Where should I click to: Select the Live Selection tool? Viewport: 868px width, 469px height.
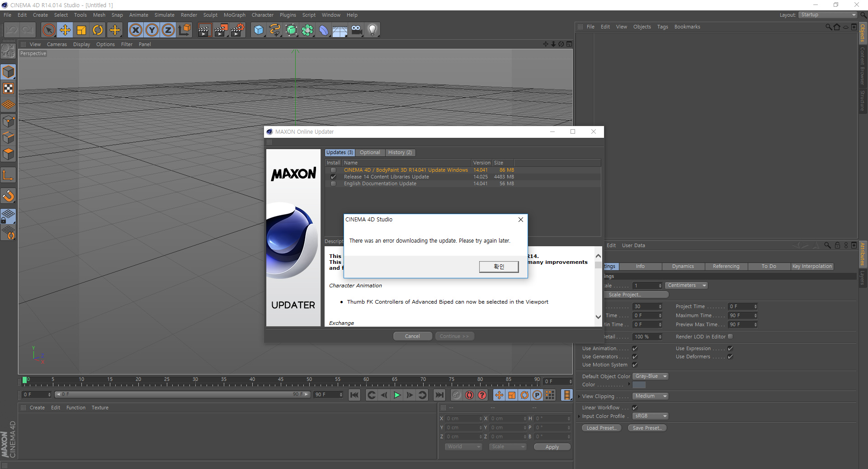point(49,30)
